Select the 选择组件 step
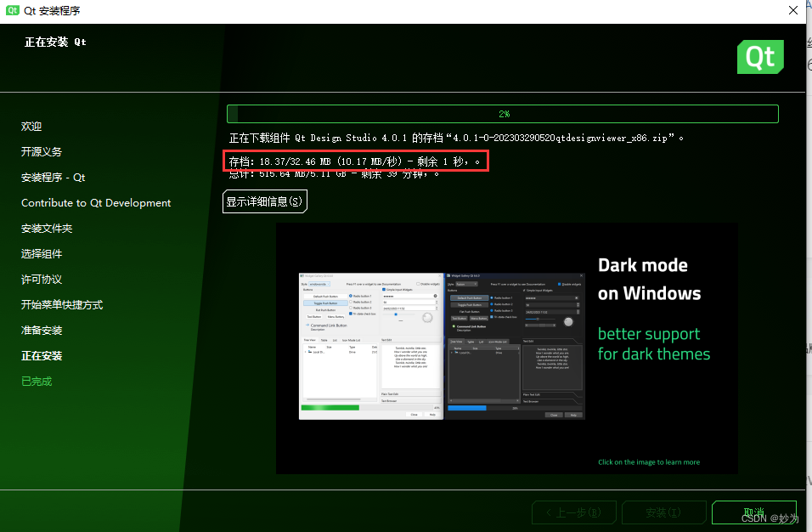The height and width of the screenshot is (532, 812). pos(42,254)
